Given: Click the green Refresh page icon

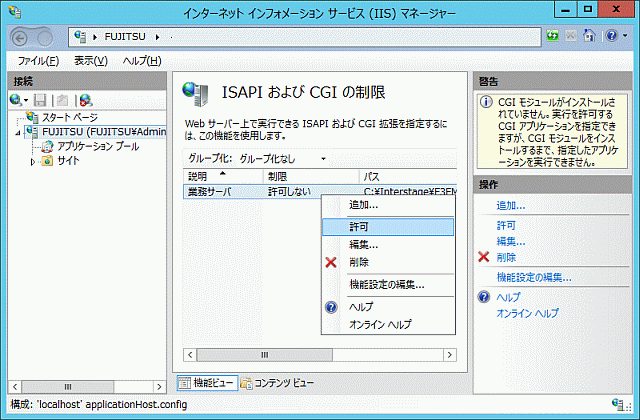Looking at the screenshot, I should click(x=552, y=36).
